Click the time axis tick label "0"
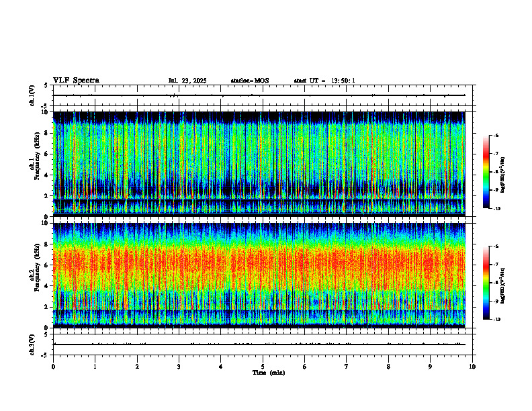Viewport: 532px width, 411px height. [x=53, y=367]
